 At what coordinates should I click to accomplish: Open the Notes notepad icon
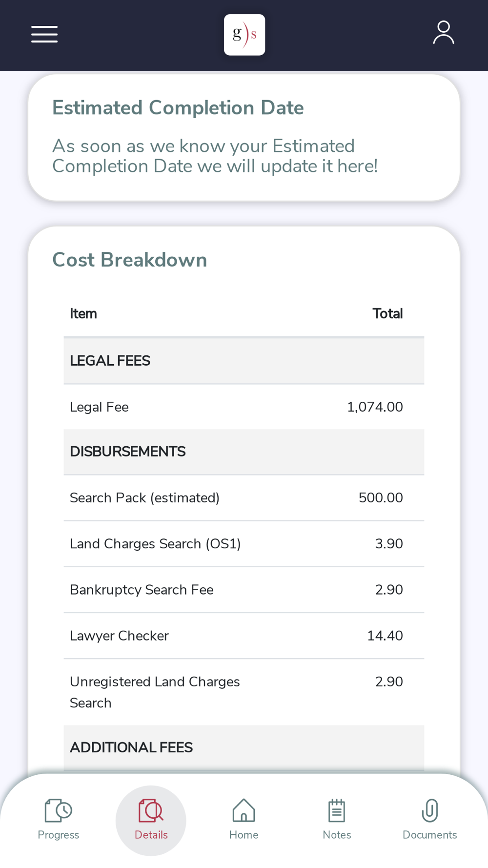tap(337, 810)
